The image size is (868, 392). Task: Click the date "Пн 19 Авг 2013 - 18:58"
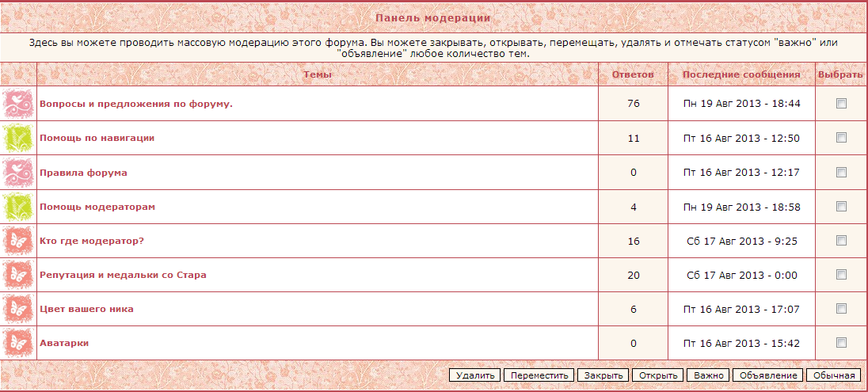tap(742, 207)
